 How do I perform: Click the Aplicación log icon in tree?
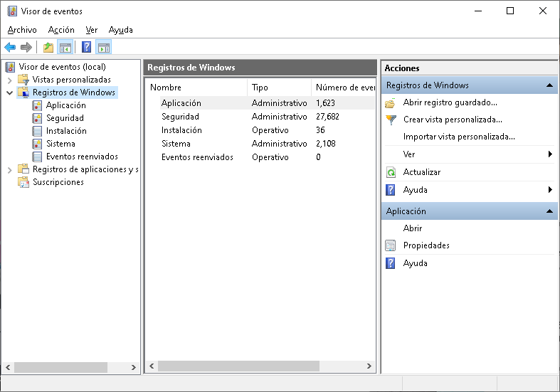pos(37,105)
